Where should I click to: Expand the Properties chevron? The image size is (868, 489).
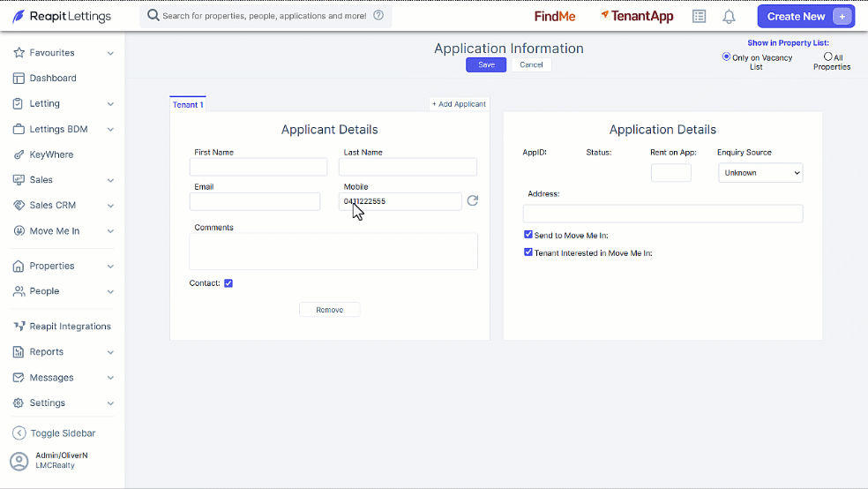(x=110, y=267)
